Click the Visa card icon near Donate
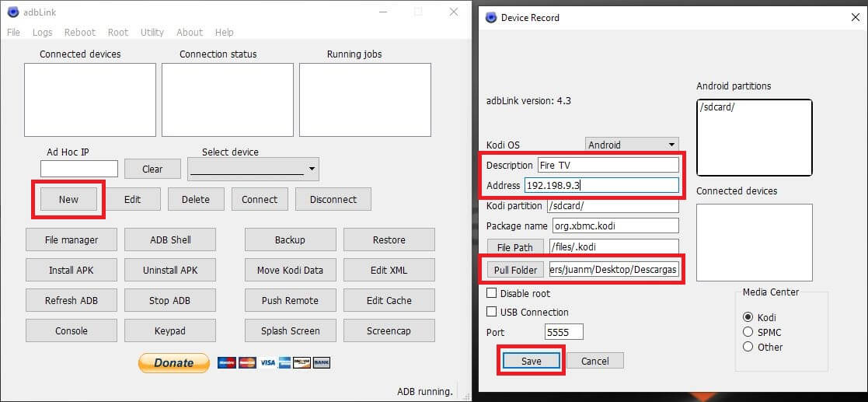Screen dimensions: 868x402 pyautogui.click(x=268, y=362)
